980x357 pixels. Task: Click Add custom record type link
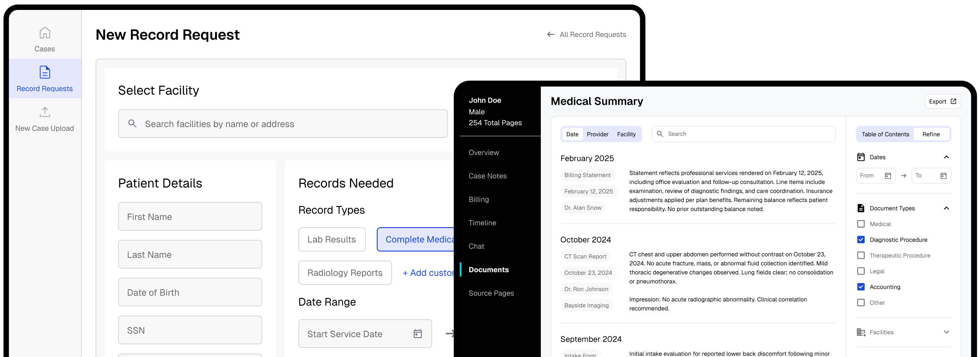click(x=428, y=273)
